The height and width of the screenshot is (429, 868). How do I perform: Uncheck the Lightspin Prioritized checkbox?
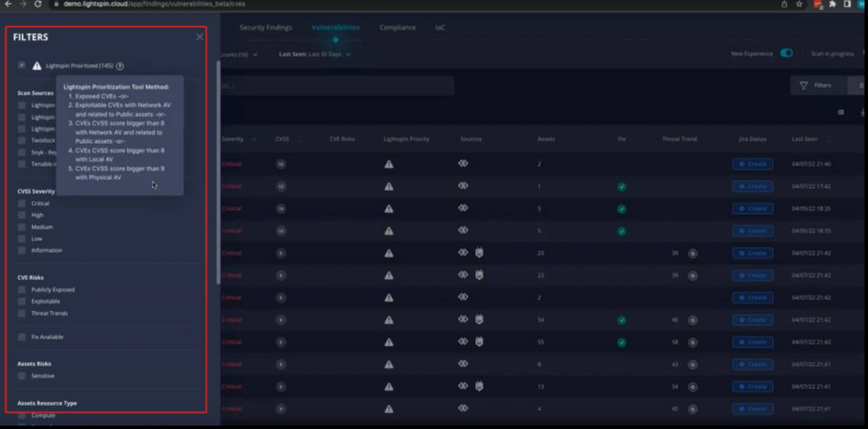pyautogui.click(x=22, y=65)
